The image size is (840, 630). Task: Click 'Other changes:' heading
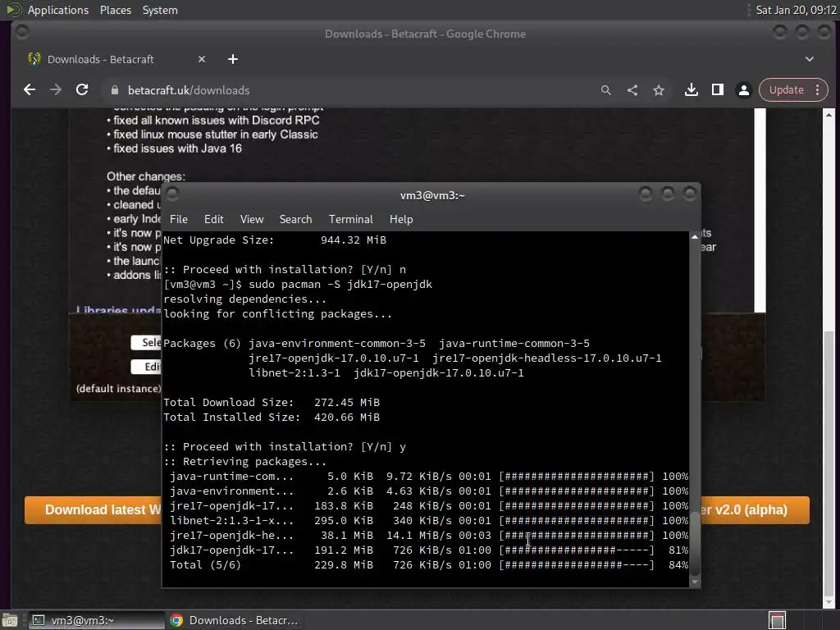146,176
